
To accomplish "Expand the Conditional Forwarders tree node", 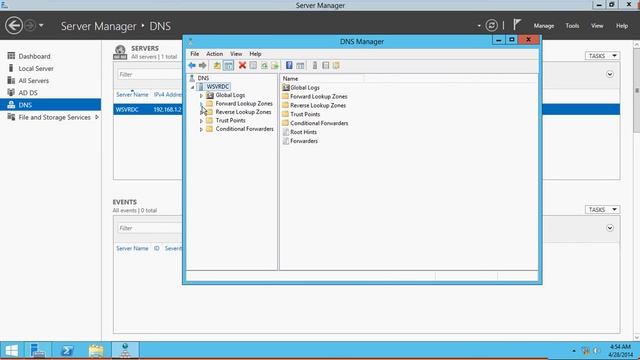I will pos(201,129).
